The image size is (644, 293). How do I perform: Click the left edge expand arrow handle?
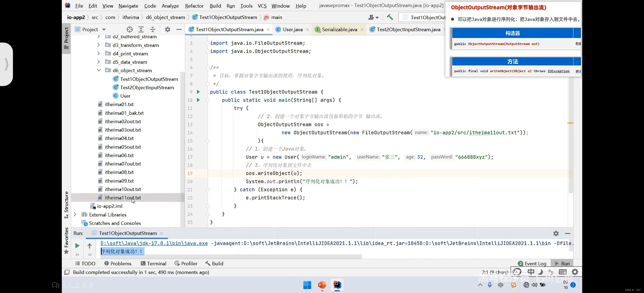[7, 64]
